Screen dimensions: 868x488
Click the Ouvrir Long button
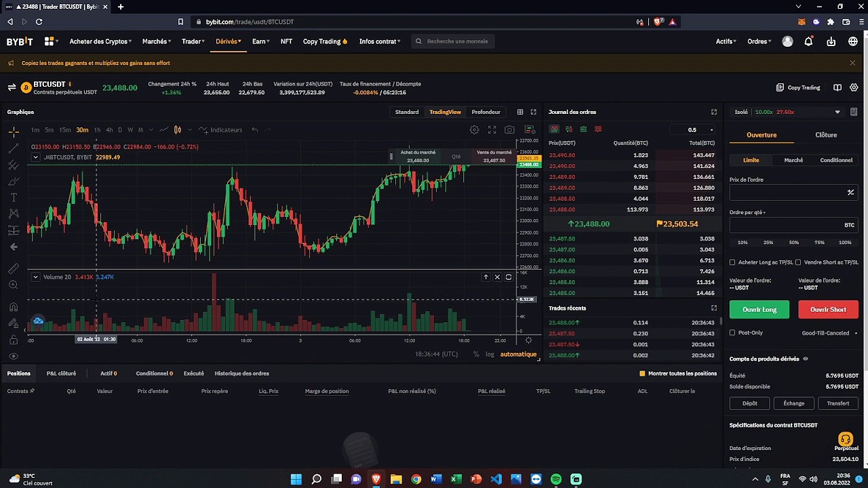click(759, 309)
